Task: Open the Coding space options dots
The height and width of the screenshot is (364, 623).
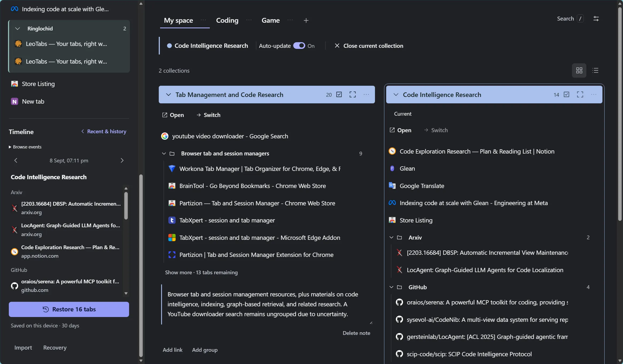Action: 249,20
